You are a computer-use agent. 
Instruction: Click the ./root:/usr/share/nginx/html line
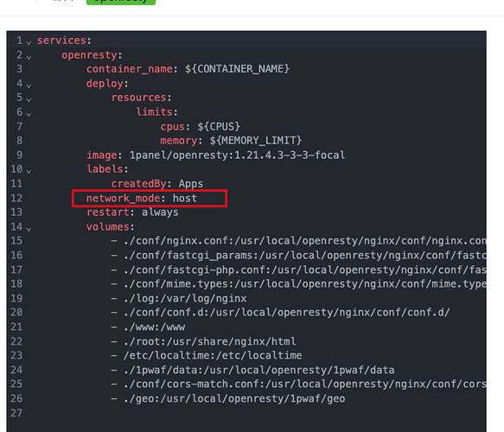tap(203, 341)
